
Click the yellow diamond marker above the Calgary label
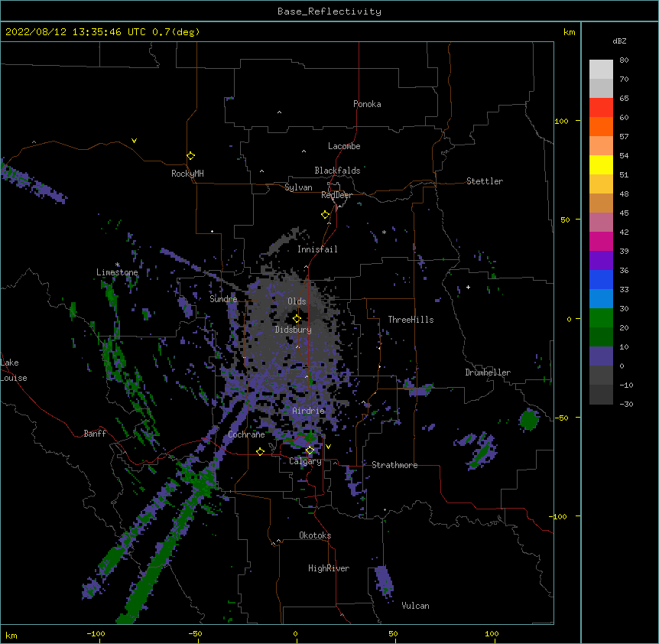310,450
